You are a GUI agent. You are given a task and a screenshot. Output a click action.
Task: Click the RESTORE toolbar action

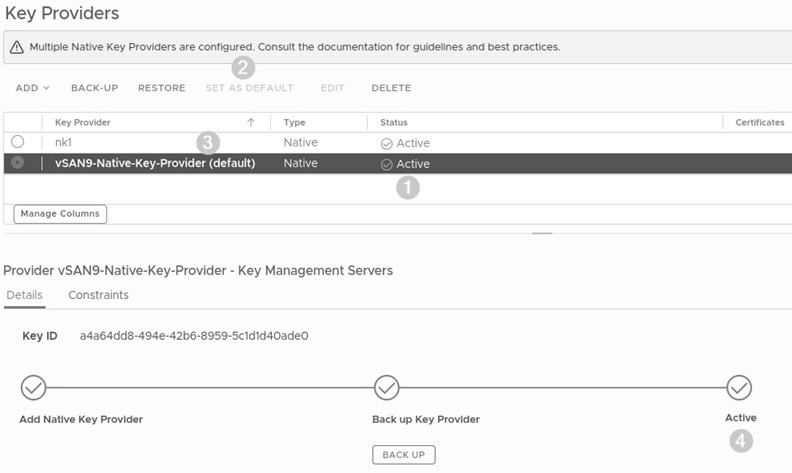pyautogui.click(x=162, y=88)
